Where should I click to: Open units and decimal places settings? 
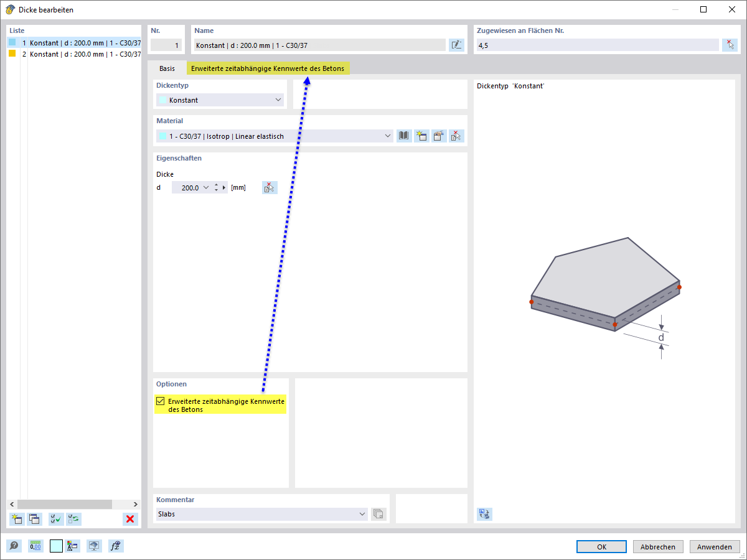click(35, 546)
